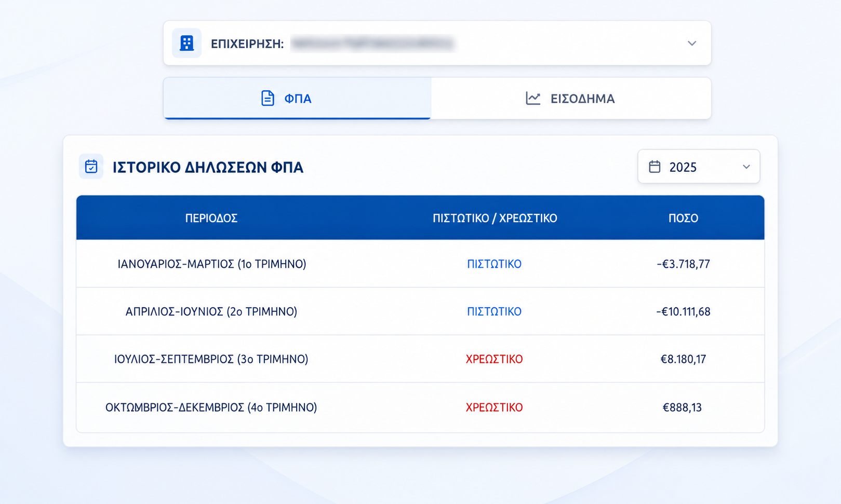The width and height of the screenshot is (841, 504).
Task: Expand the ΕΠΙΧΕΙΡΗΣΗ selector chevron
Action: click(x=692, y=43)
